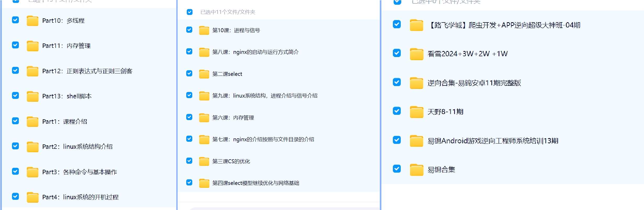Open the 路飞学城 爬虫开发 folder icon
644x210 pixels.
416,25
